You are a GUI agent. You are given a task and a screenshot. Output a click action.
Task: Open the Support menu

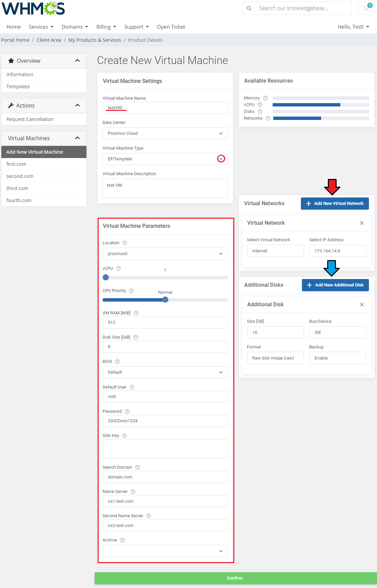(136, 27)
